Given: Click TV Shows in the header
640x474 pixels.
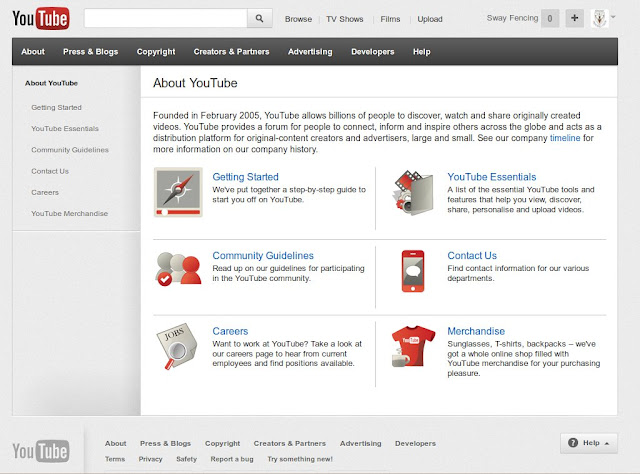Looking at the screenshot, I should [x=344, y=19].
